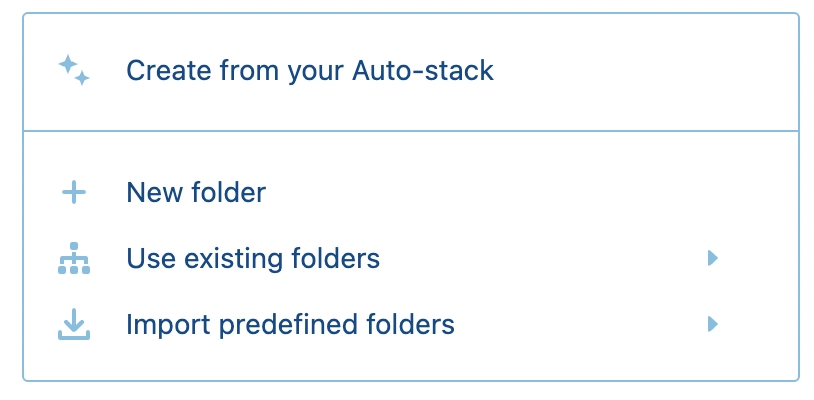Open the Use existing folders option
Viewport: 814px width, 400px height.
click(x=253, y=259)
